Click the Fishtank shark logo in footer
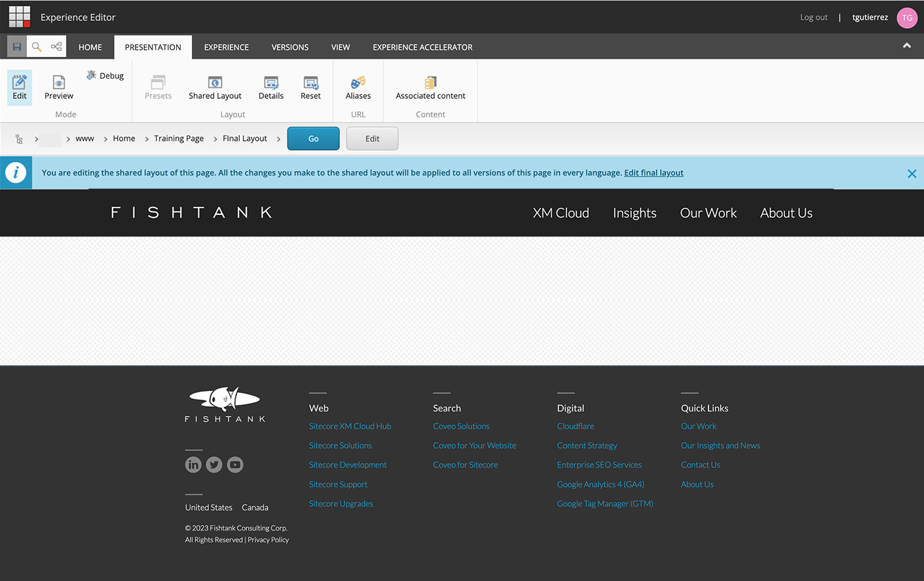Viewport: 924px width, 581px height. [x=225, y=403]
